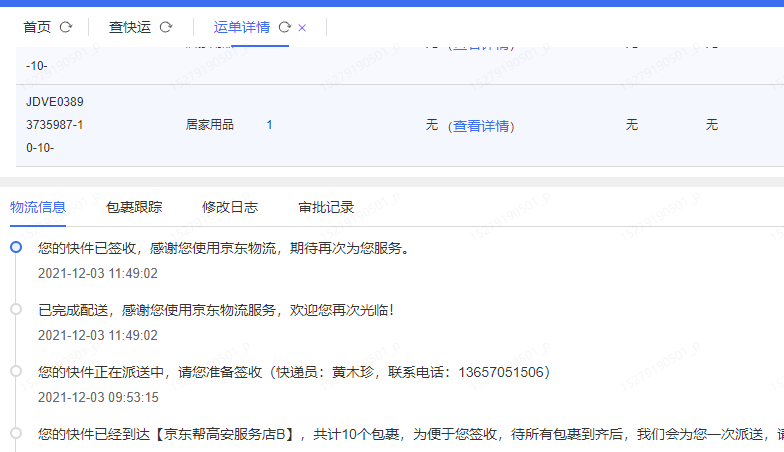Refresh the 运单详情 tab
Screen dimensions: 784x452
(284, 27)
